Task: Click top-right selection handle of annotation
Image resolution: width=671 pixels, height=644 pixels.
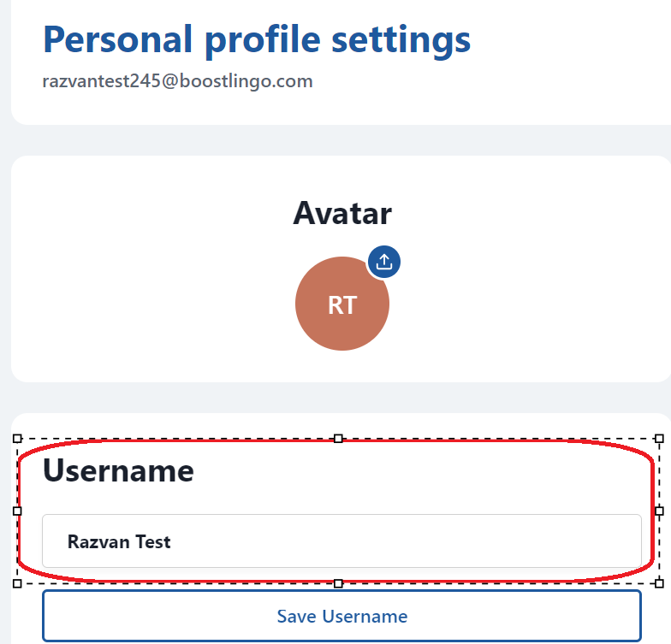Action: (659, 438)
